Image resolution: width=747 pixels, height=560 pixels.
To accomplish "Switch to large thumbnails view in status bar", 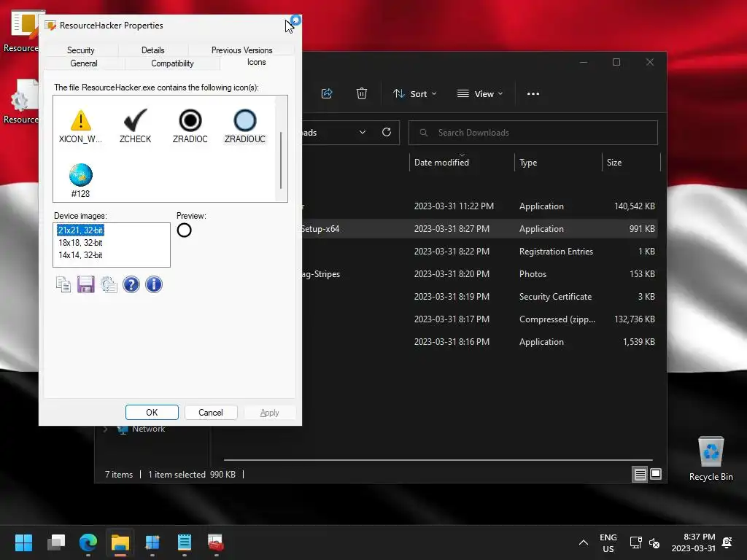I will tap(656, 474).
